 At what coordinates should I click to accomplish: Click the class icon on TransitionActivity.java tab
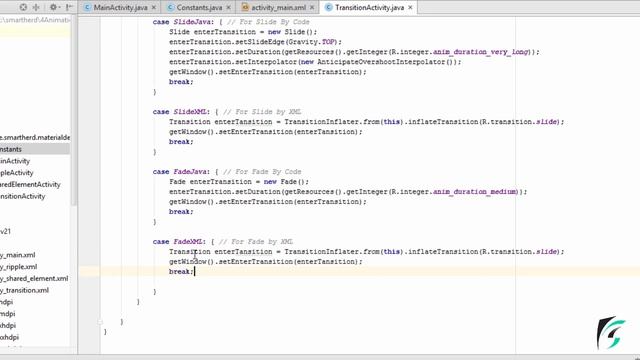tap(329, 7)
